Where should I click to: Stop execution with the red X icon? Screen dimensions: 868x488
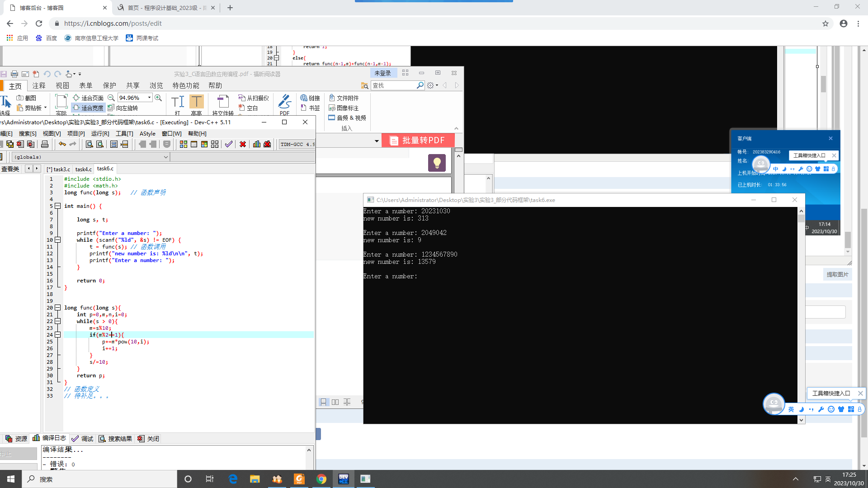243,144
